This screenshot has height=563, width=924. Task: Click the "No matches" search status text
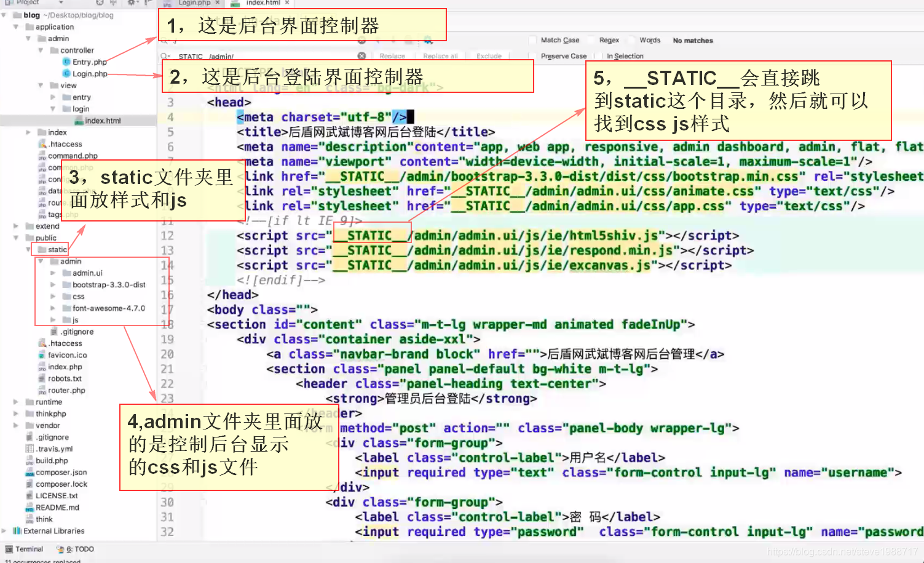click(693, 41)
